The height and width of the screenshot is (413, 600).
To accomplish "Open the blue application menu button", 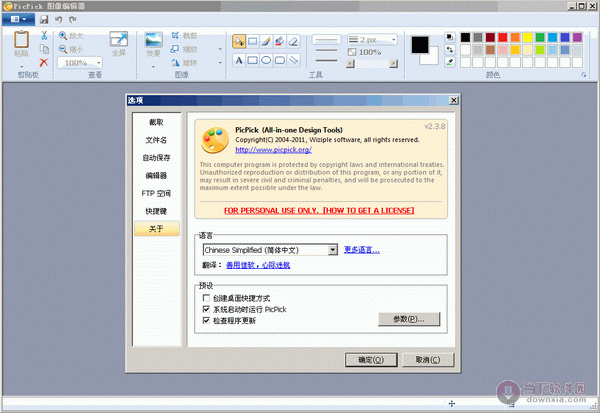I will [18, 19].
